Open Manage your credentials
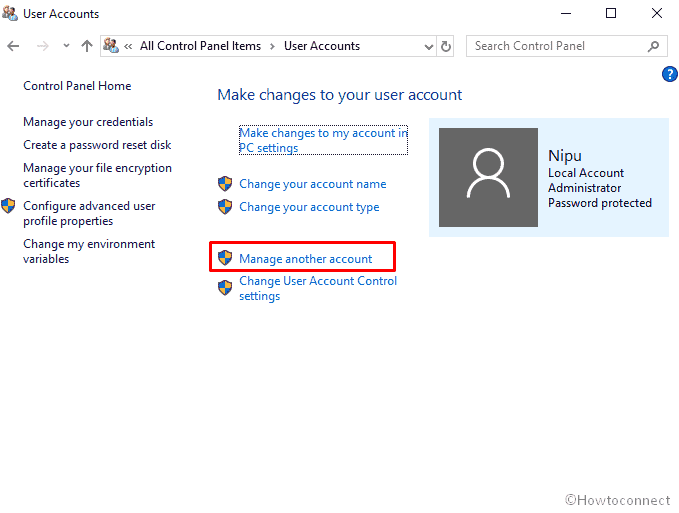This screenshot has height=513, width=679. coord(88,122)
